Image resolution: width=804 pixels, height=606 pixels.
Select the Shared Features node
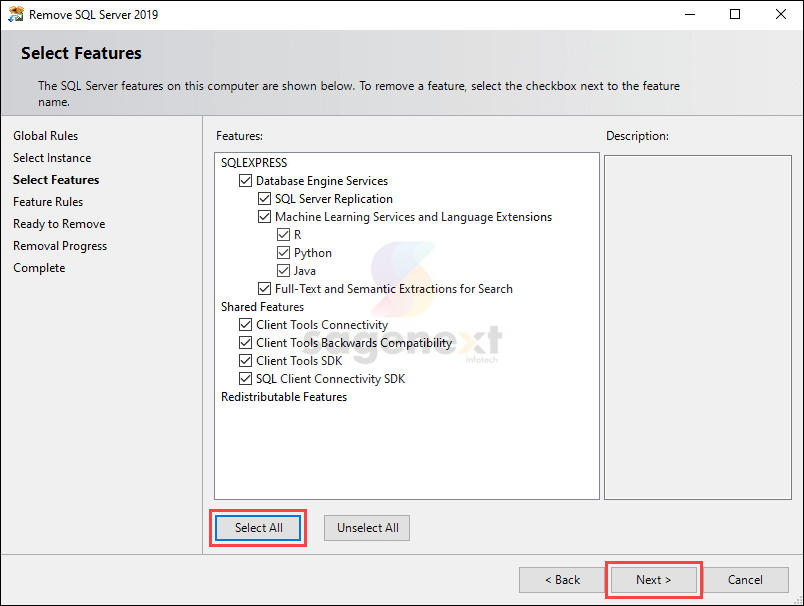tap(262, 307)
